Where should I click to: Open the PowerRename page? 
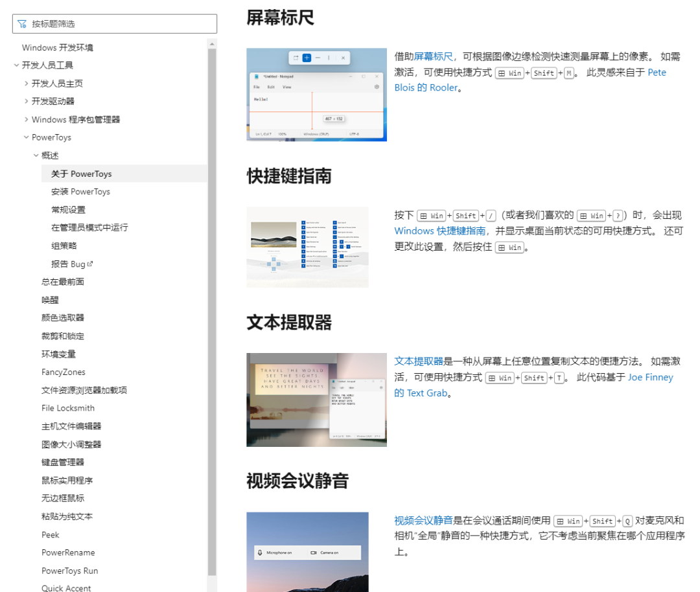coord(68,552)
